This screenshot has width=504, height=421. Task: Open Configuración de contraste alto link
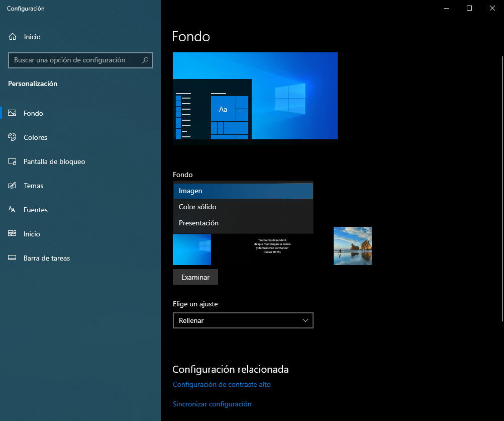pos(222,385)
